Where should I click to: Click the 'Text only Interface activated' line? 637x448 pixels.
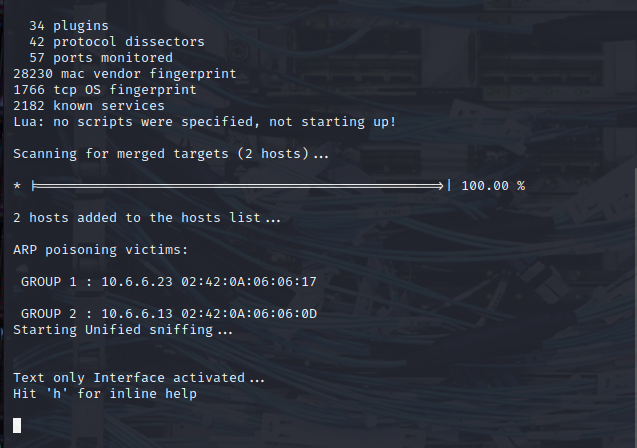pyautogui.click(x=139, y=378)
